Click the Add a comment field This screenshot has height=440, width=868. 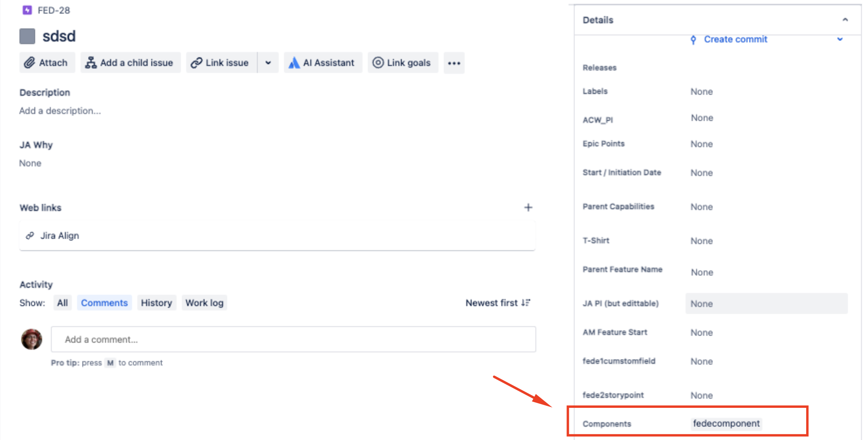pyautogui.click(x=293, y=340)
